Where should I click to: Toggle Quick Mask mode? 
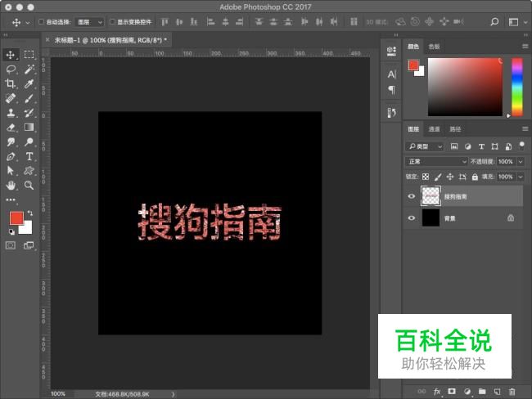point(11,245)
